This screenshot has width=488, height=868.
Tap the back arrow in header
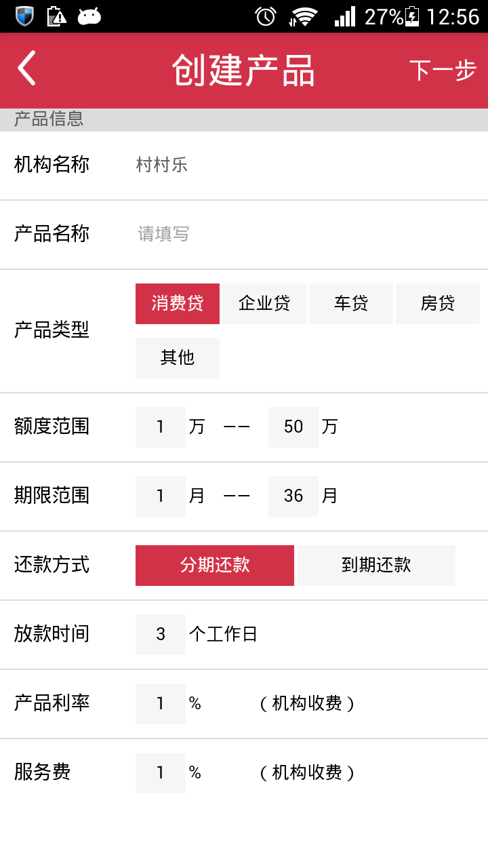click(27, 69)
